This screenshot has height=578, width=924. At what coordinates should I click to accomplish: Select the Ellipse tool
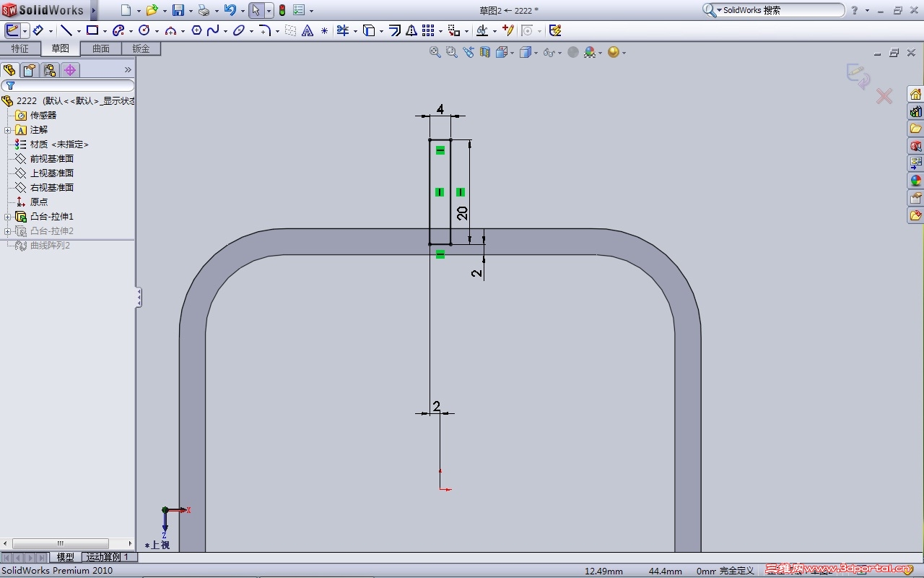pos(239,30)
